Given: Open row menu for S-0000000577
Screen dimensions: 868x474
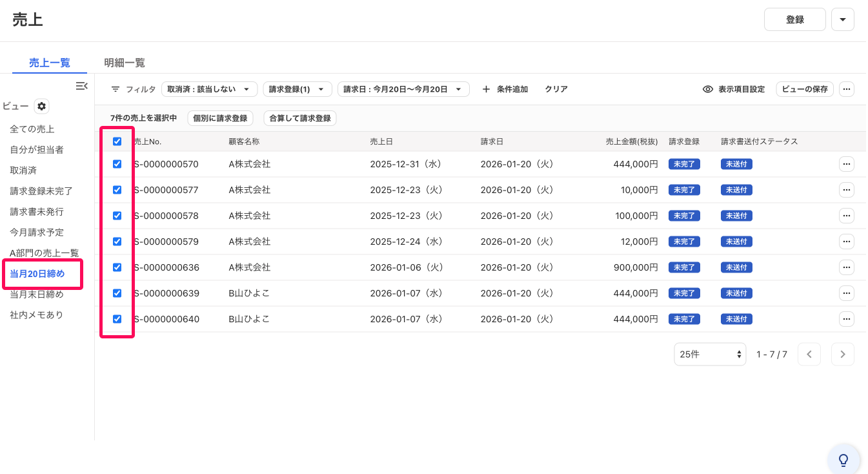Looking at the screenshot, I should click(847, 190).
